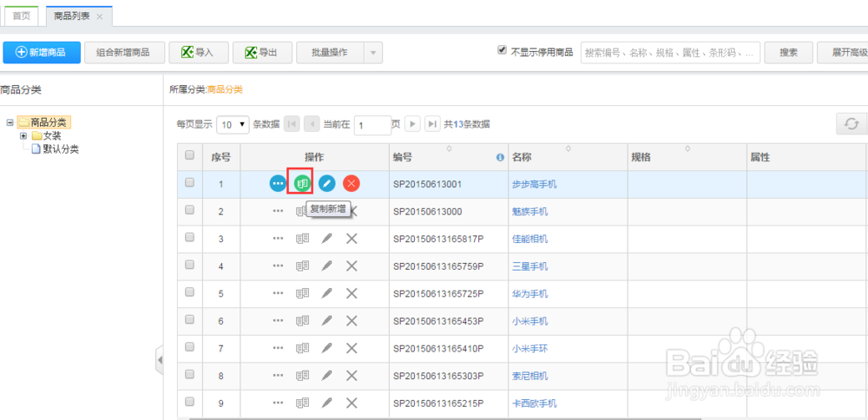This screenshot has width=868, height=420.
Task: Sort by the 编号 column sort arrows
Action: pos(449,148)
